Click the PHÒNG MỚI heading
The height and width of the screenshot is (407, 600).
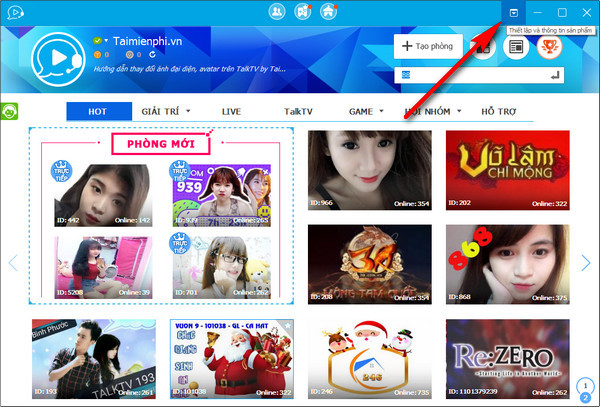pyautogui.click(x=161, y=144)
